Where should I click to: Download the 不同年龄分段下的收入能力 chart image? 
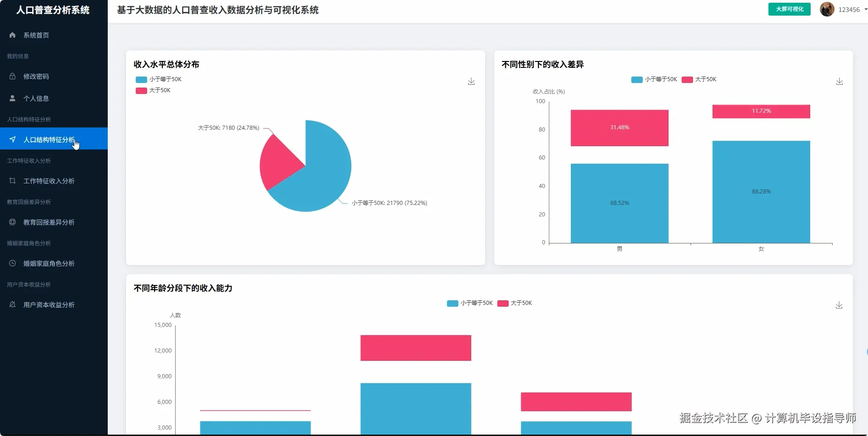[x=839, y=305]
